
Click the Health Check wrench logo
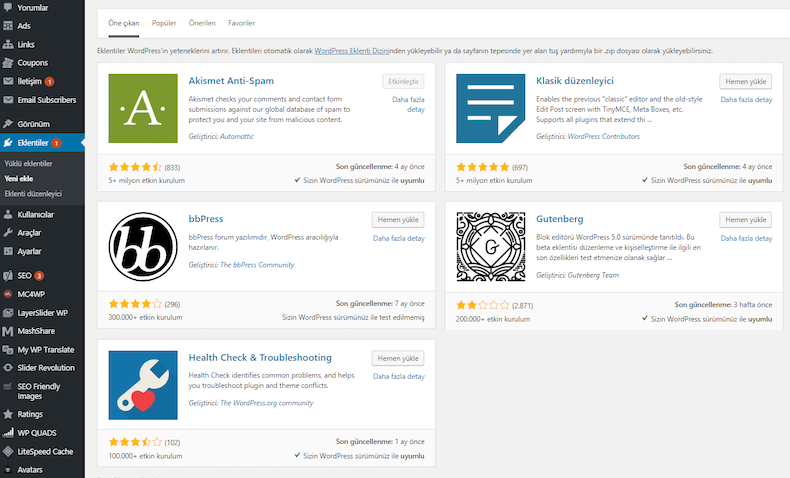pos(143,385)
